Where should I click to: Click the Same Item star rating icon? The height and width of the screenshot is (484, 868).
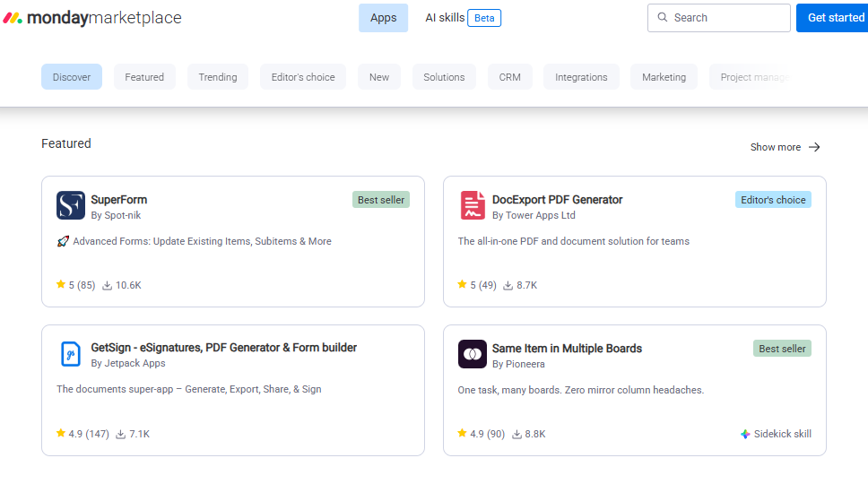click(x=462, y=433)
